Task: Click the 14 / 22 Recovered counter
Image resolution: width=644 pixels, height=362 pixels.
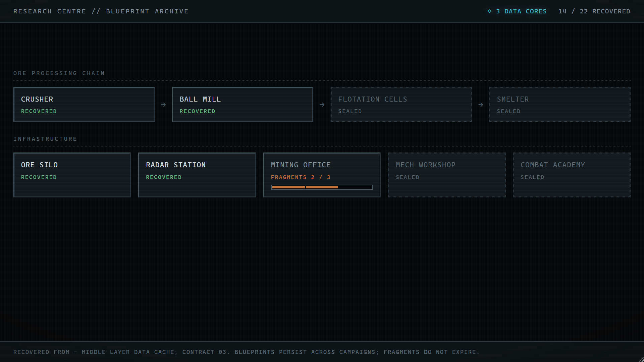Action: tap(594, 11)
